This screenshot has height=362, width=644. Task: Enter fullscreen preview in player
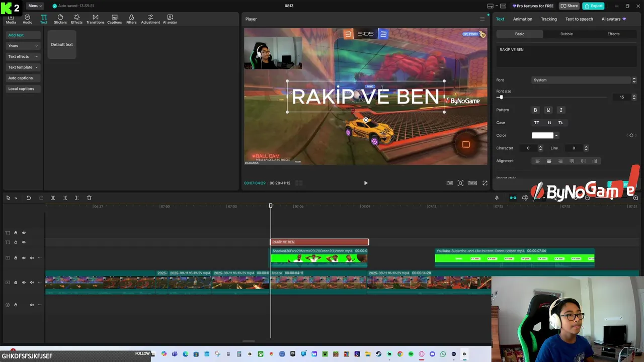tap(485, 183)
